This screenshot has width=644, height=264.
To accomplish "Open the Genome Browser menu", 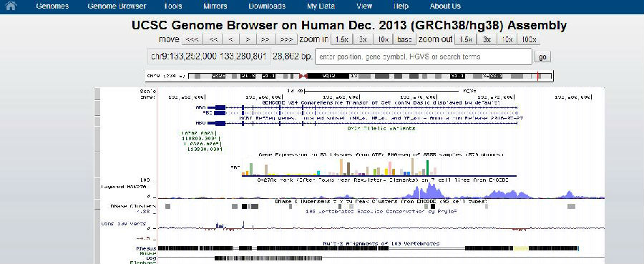I will [117, 6].
